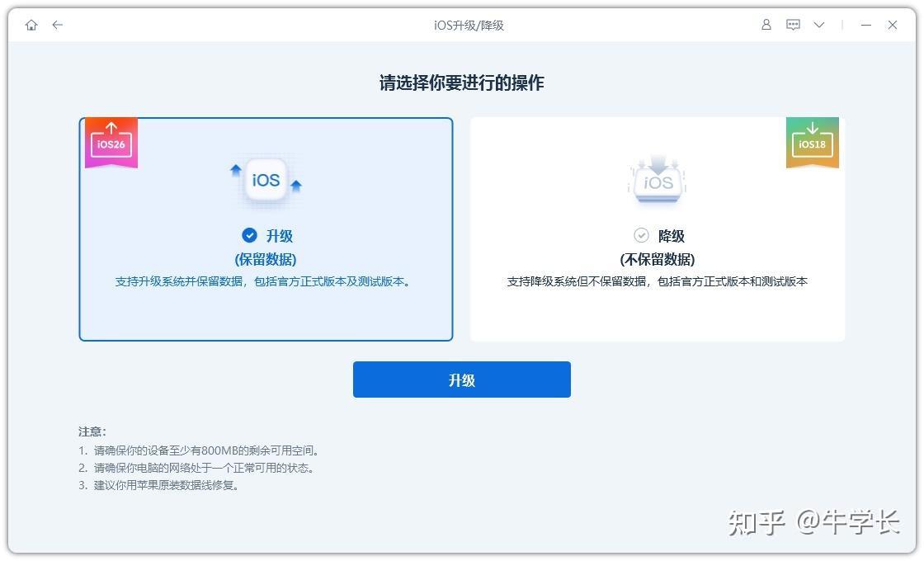Click the iOS upgrade arrows illustration
Screen dimensions: 924x561
(266, 180)
